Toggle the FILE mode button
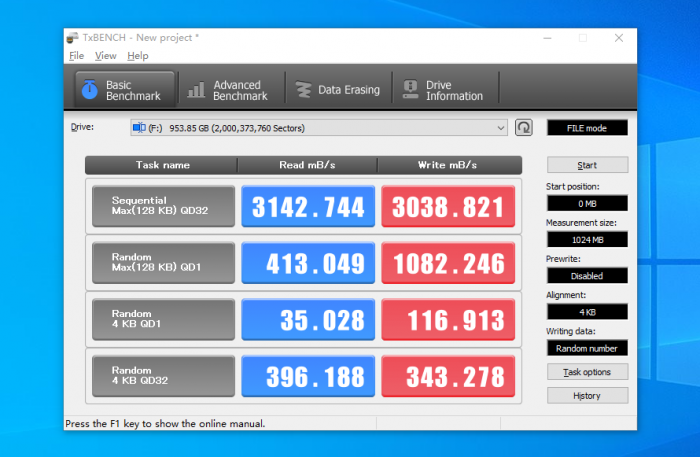Viewport: 700px width, 457px height. pos(587,128)
